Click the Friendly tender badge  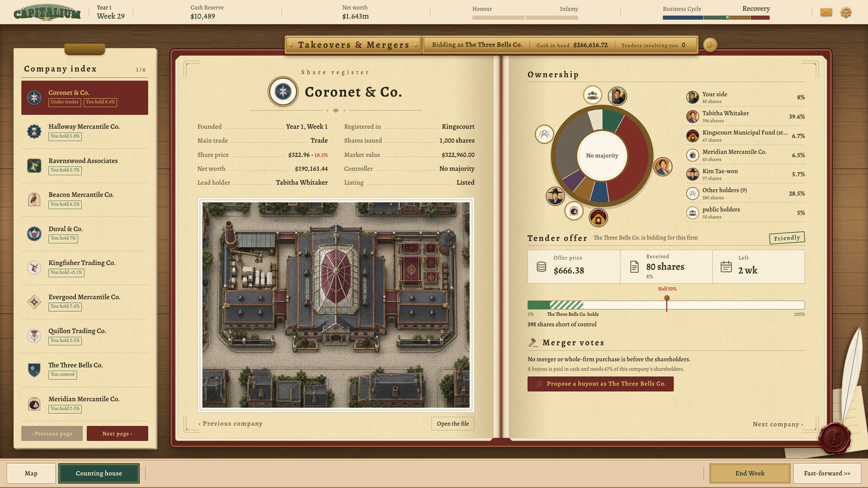point(787,238)
